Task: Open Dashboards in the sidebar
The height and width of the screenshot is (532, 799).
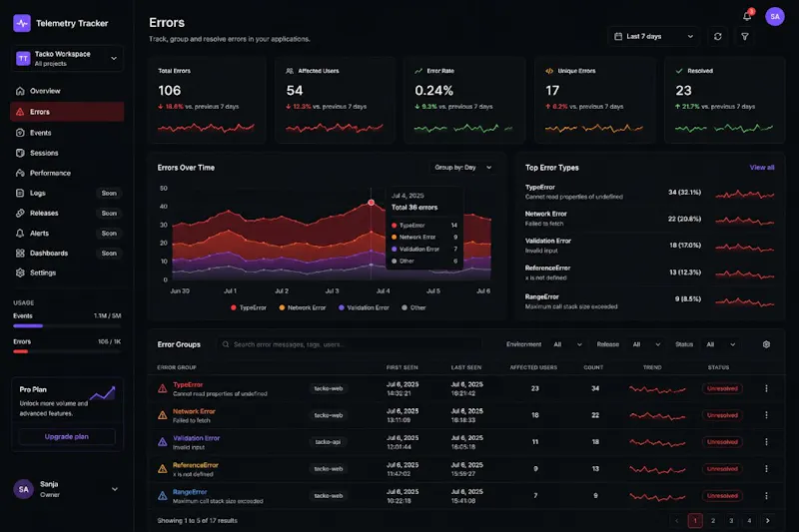Action: pyautogui.click(x=67, y=253)
